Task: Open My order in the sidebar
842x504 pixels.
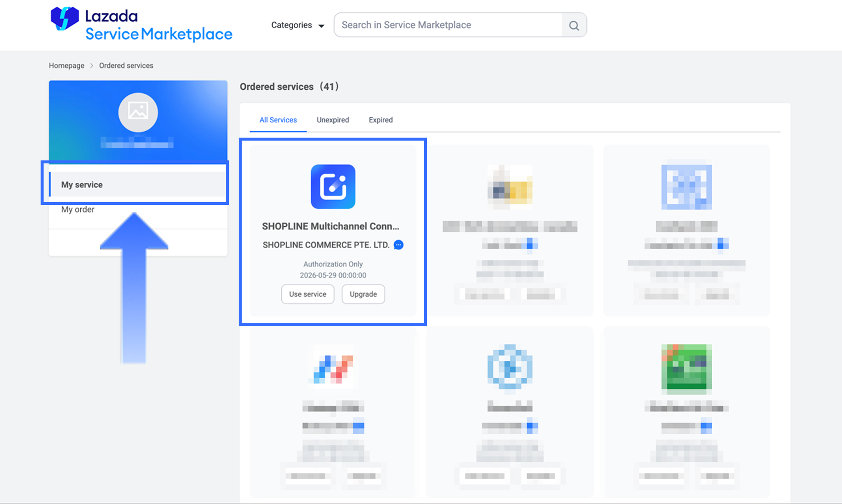Action: pos(78,209)
